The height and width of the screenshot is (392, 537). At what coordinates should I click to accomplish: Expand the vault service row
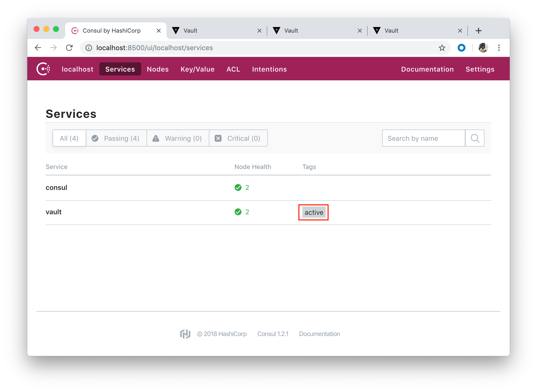tap(55, 212)
